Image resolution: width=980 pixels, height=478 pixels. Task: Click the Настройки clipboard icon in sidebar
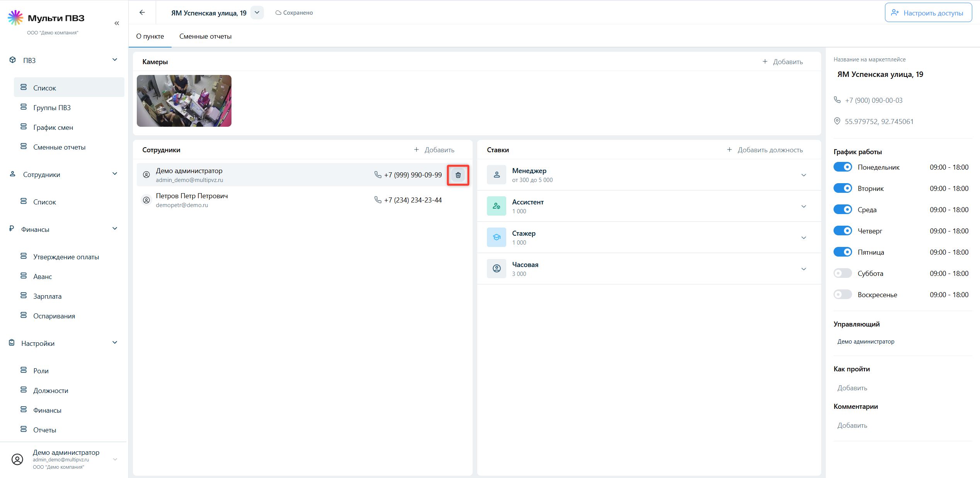[x=12, y=343]
